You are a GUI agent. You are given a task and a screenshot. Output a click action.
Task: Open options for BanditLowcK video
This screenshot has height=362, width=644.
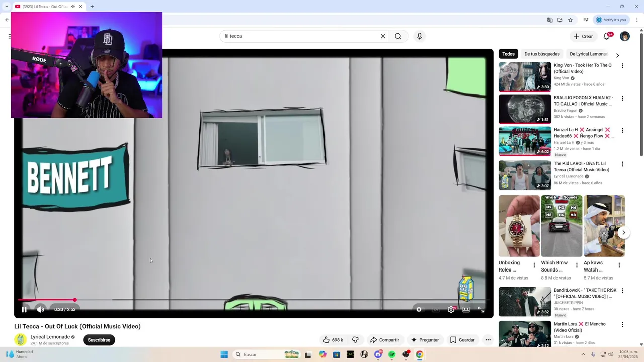[622, 291]
